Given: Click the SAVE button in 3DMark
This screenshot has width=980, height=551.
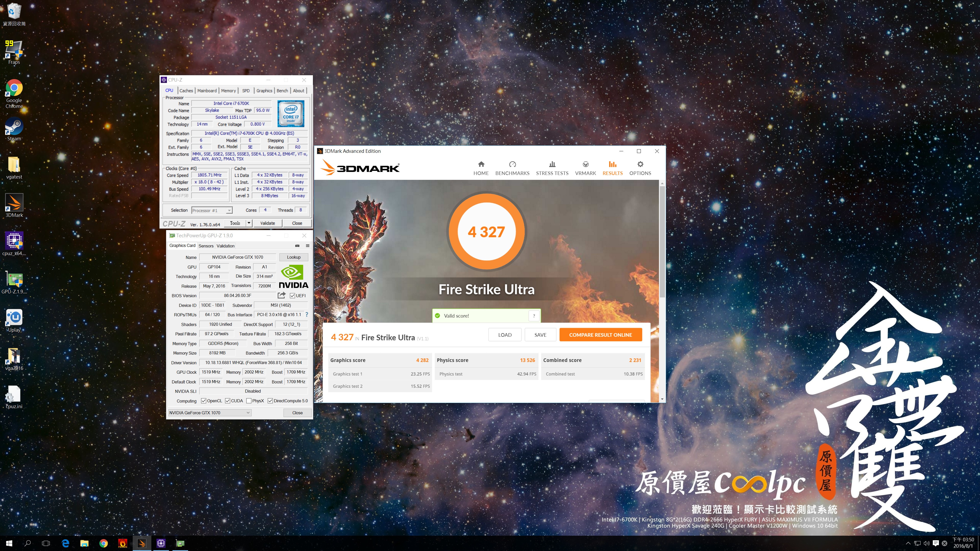Looking at the screenshot, I should click(540, 335).
